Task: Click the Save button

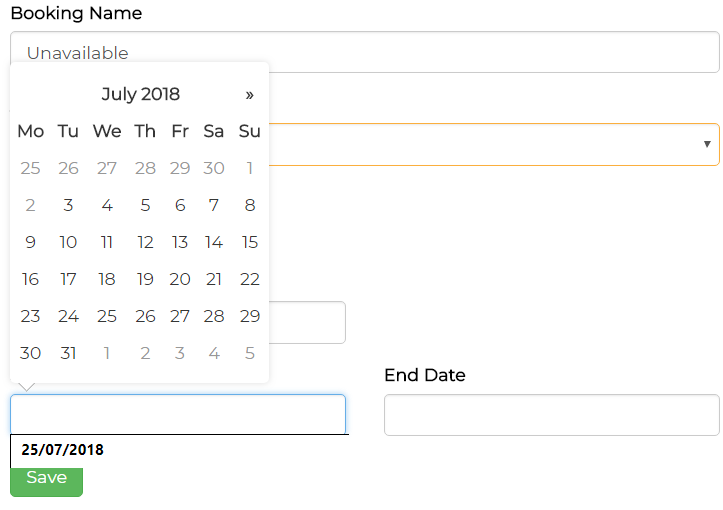Action: pos(46,478)
